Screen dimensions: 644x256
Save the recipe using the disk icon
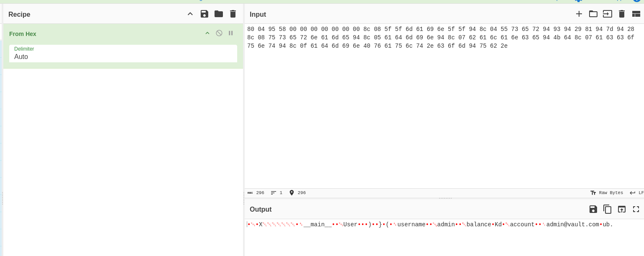coord(204,14)
